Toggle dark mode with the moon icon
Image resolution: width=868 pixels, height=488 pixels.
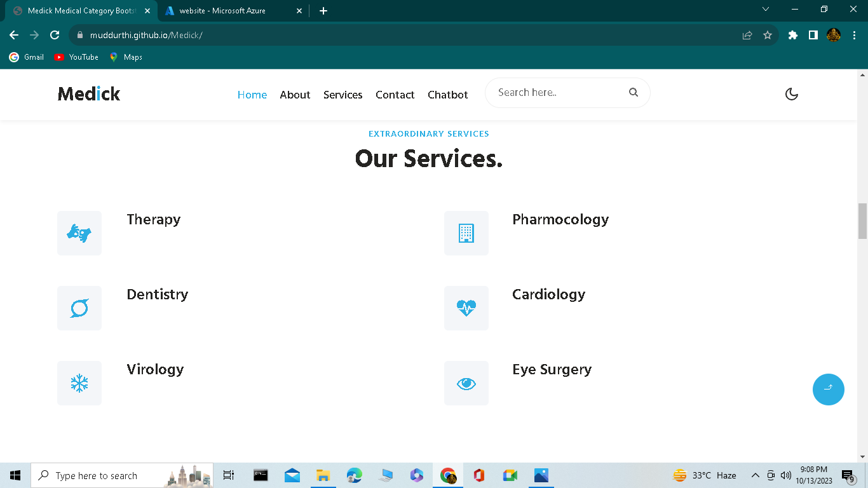click(791, 93)
